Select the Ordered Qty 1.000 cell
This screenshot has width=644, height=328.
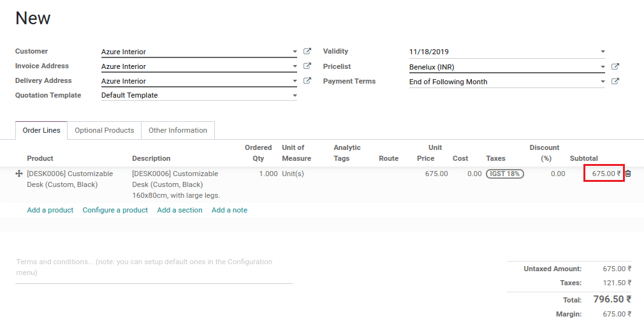[x=268, y=174]
